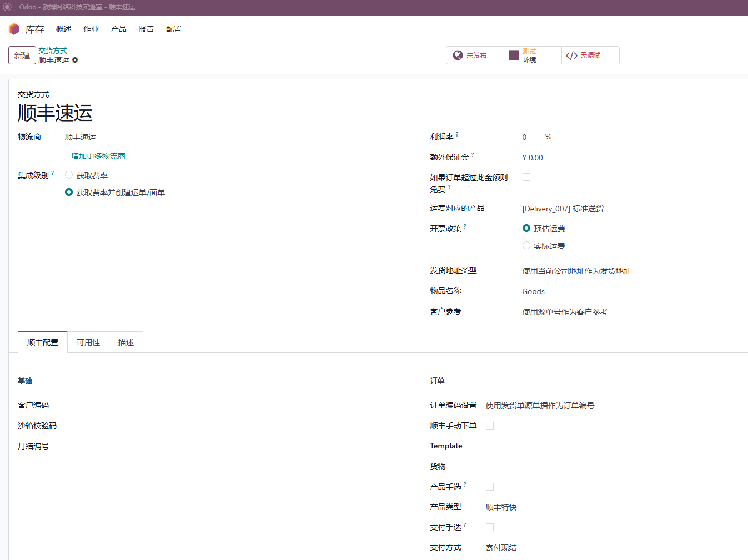
Task: Go back via the 交货方式 breadcrumb link
Action: (53, 51)
